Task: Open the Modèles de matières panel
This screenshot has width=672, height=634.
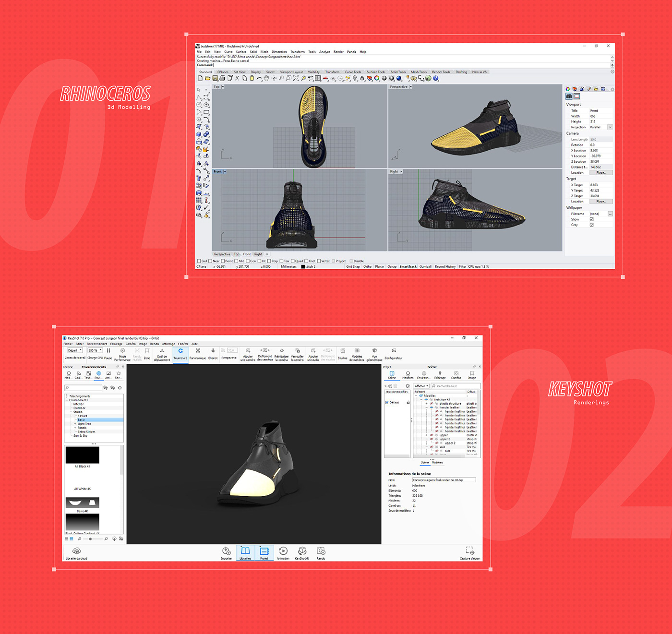Action: [x=357, y=354]
